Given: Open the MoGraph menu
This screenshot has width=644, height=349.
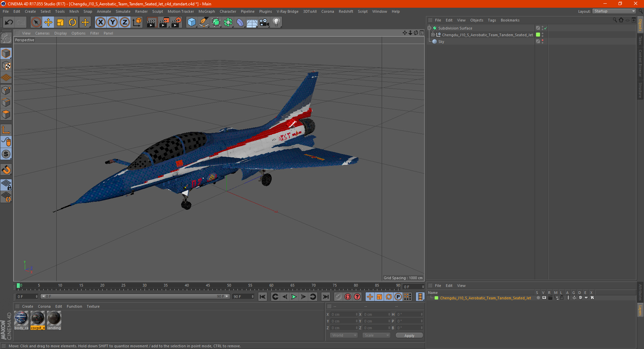Looking at the screenshot, I should (x=207, y=11).
